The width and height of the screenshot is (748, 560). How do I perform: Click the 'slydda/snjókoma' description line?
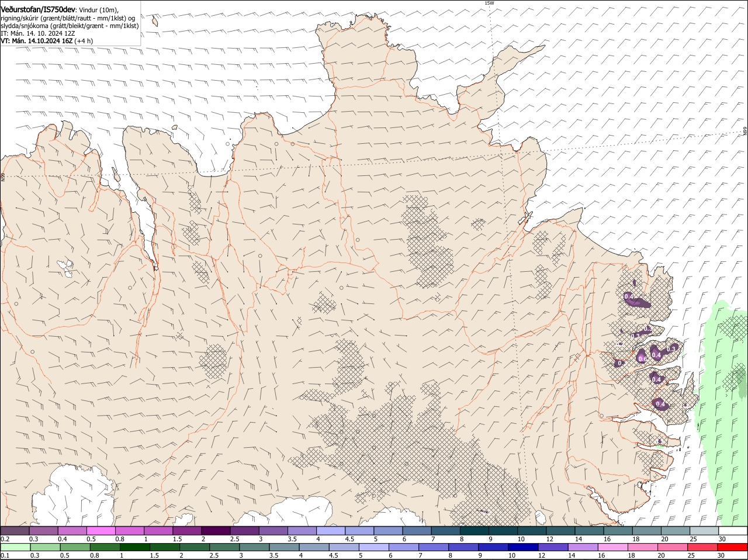[70, 26]
